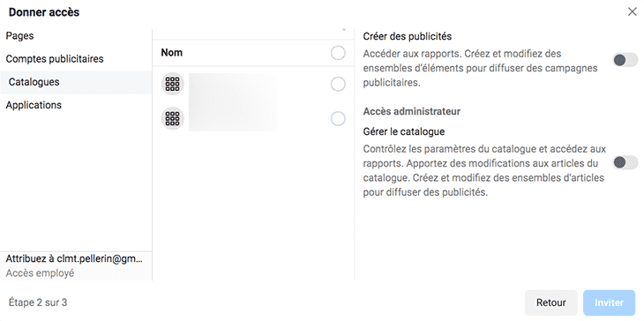644x321 pixels.
Task: Check the select-all circle beside Nom
Action: pos(338,53)
